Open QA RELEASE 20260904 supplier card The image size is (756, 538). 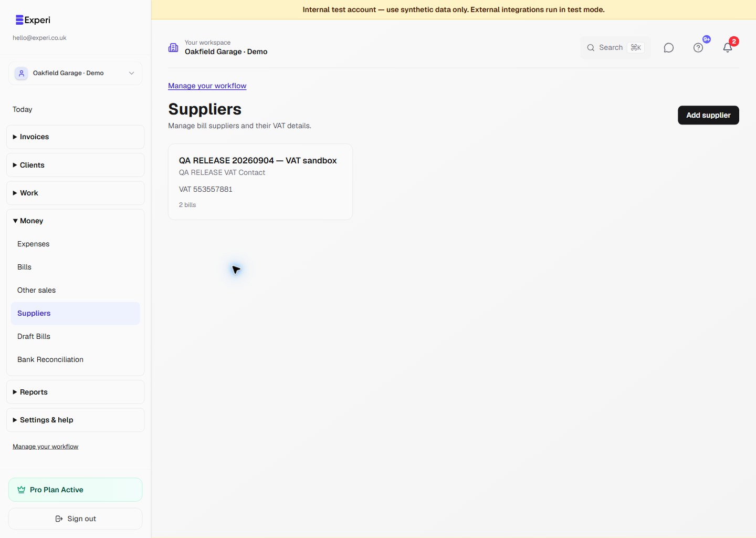[x=260, y=182]
